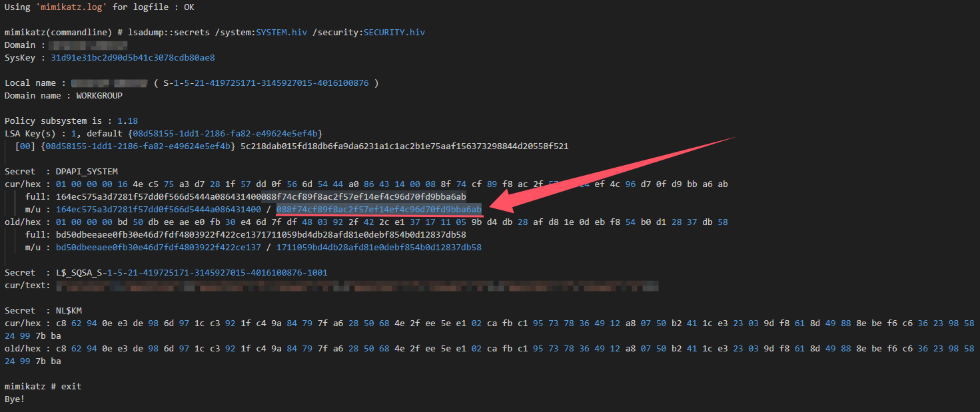Click the 'cur/hex' label under DPAPI_SYSTEM
The height and width of the screenshot is (412, 980).
point(23,184)
